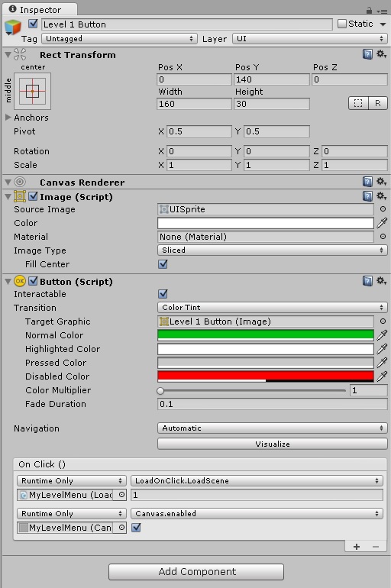The image size is (391, 588).
Task: Add new On Click event with plus
Action: point(357,547)
